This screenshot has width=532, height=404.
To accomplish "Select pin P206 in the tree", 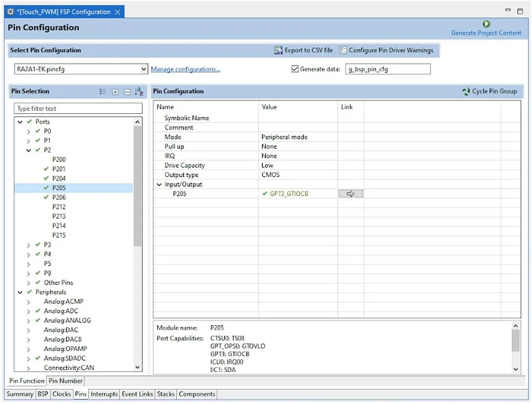I will [x=59, y=198].
